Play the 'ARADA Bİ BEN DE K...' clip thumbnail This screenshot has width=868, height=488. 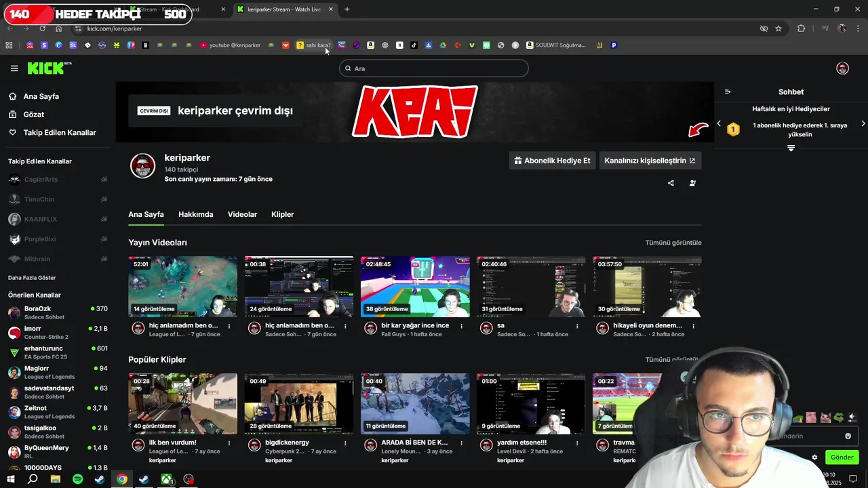(415, 404)
